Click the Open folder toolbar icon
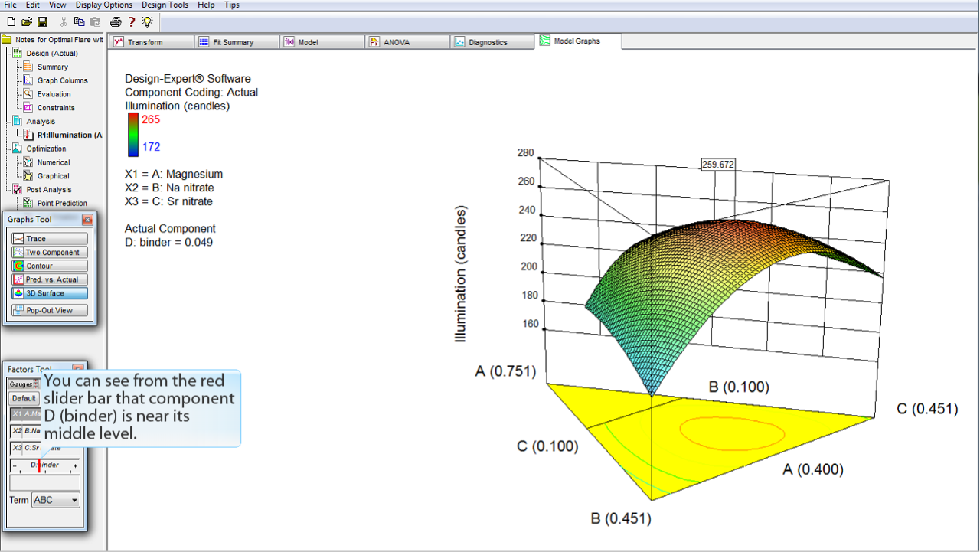Viewport: 980px width, 552px height. (x=27, y=21)
